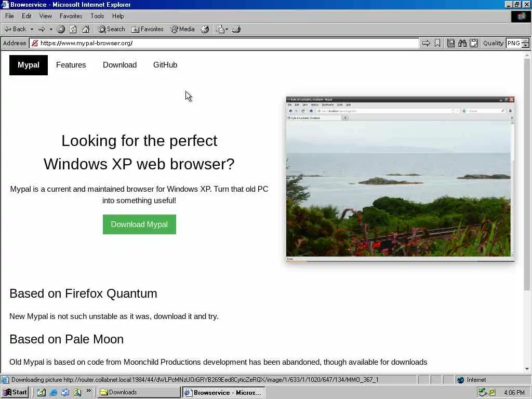This screenshot has width=532, height=399.
Task: Open the Favorites menu
Action: coord(71,16)
